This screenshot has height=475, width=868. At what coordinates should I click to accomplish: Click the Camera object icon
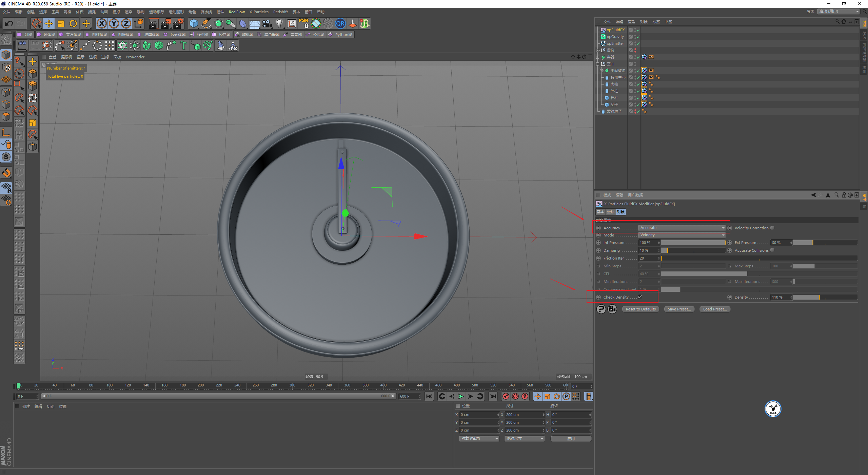[x=267, y=23]
